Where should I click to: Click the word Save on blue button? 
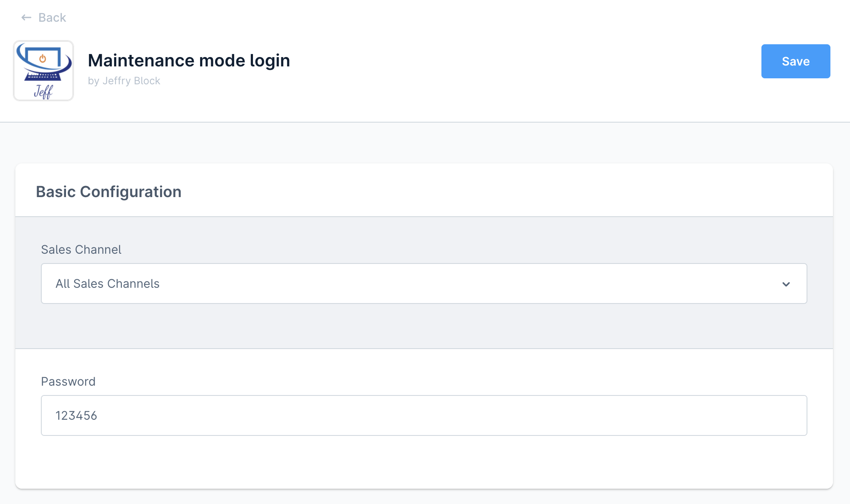point(795,61)
